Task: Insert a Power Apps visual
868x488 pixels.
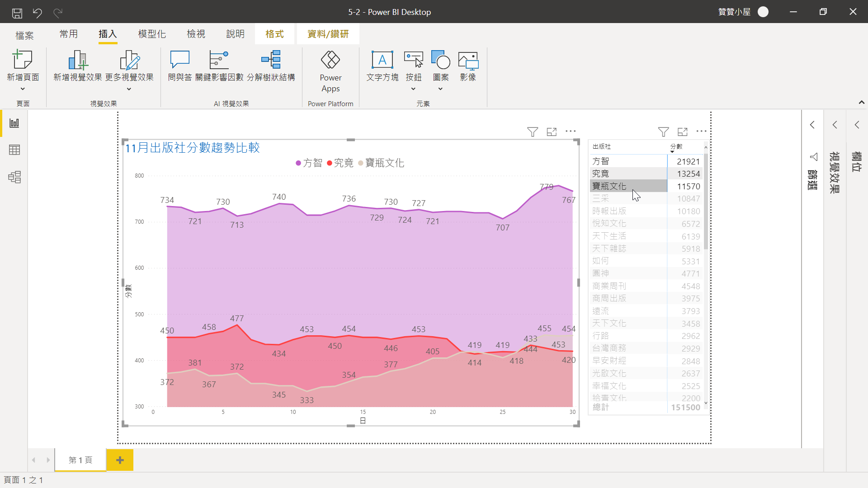Action: pyautogui.click(x=330, y=71)
